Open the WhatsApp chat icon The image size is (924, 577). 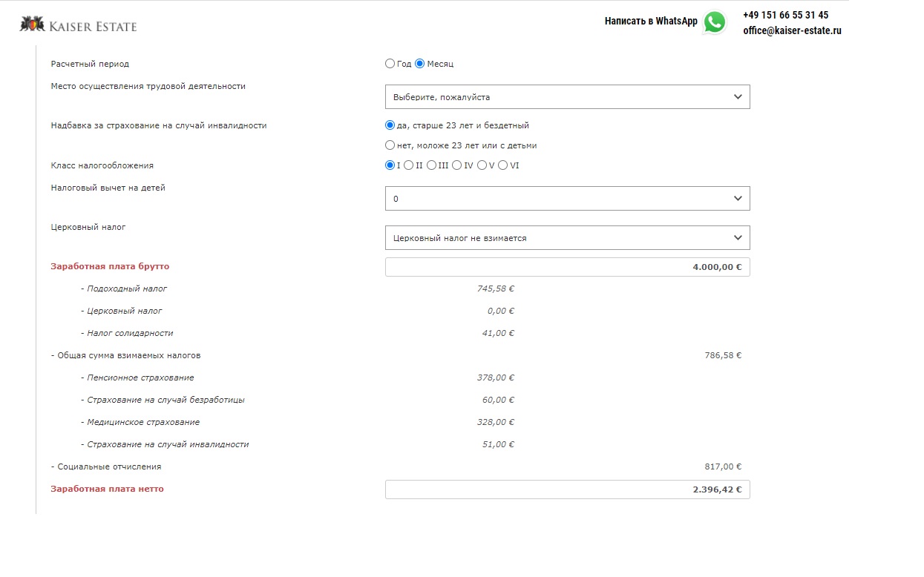(x=714, y=22)
